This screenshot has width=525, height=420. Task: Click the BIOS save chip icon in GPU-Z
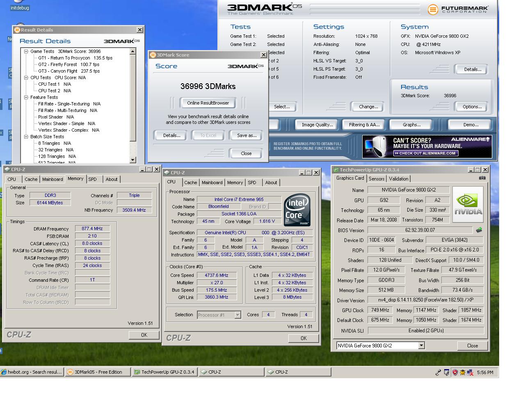coord(479,230)
